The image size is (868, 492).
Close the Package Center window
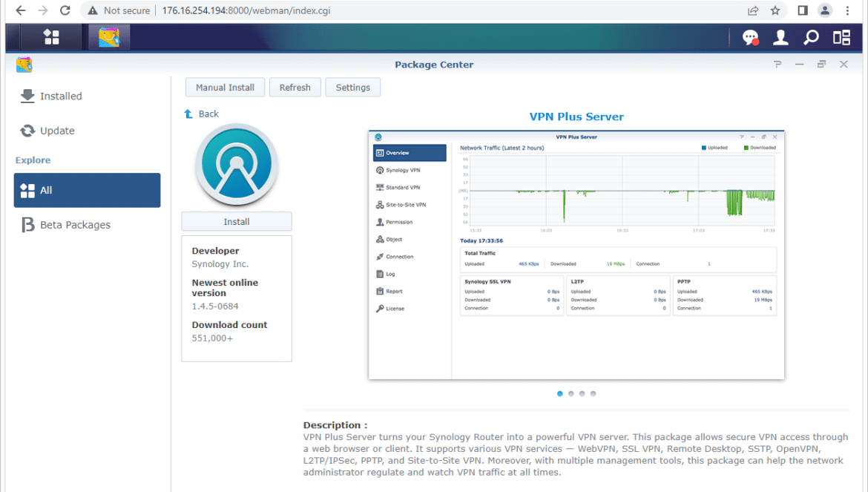coord(844,65)
